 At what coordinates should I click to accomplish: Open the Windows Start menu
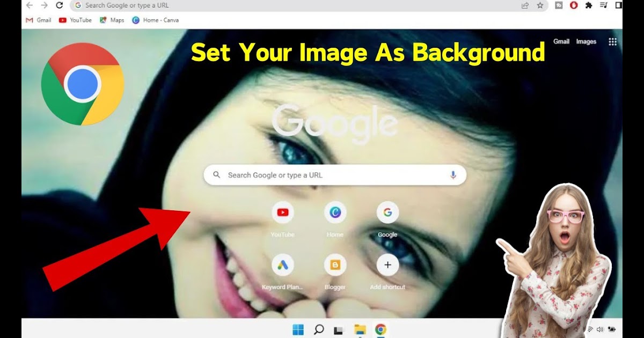coord(298,329)
